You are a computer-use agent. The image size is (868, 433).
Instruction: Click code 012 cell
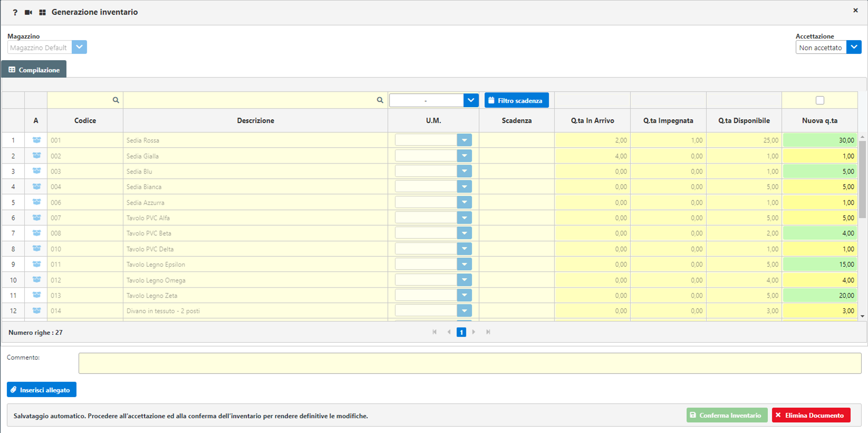point(85,280)
